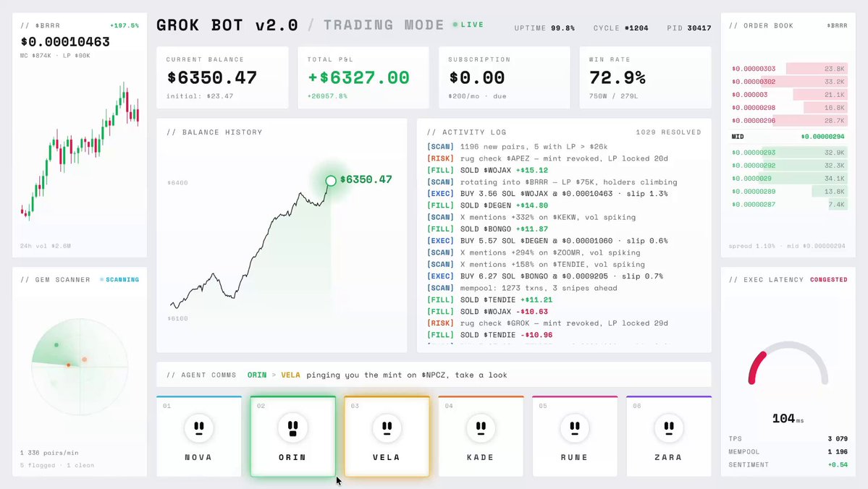868x489 pixels.
Task: Open the Current Balance $6350.47 value
Action: (x=213, y=77)
